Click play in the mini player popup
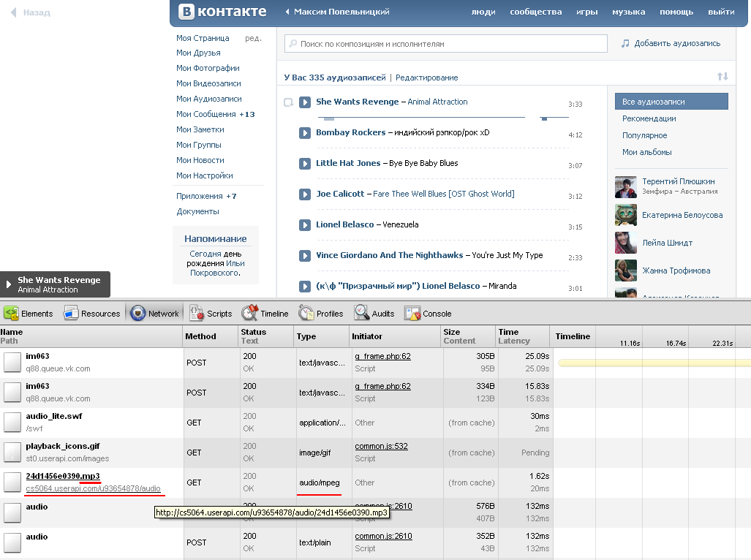 click(x=9, y=284)
